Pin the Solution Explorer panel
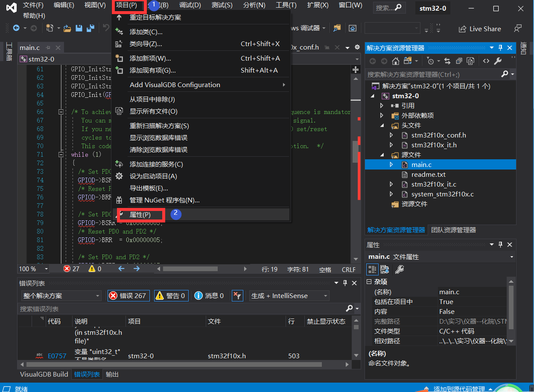Screen dimensions: 534x392 tap(500, 48)
